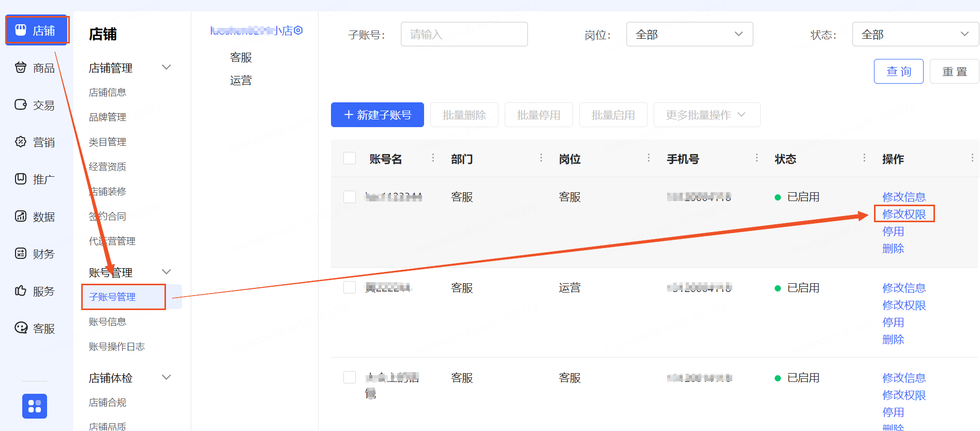Select 子账号管理 menu item
Viewport: 980px width, 431px height.
coord(112,297)
